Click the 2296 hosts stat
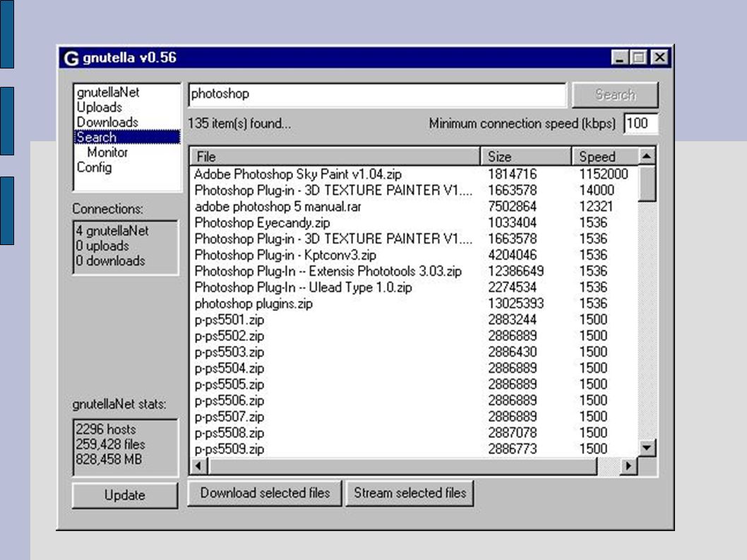Image resolution: width=747 pixels, height=560 pixels. (106, 429)
